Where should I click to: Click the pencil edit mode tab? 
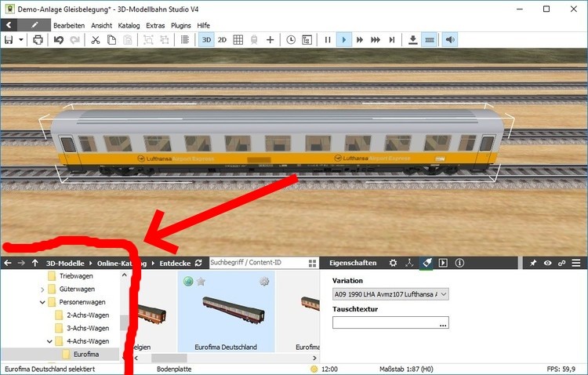(x=34, y=25)
